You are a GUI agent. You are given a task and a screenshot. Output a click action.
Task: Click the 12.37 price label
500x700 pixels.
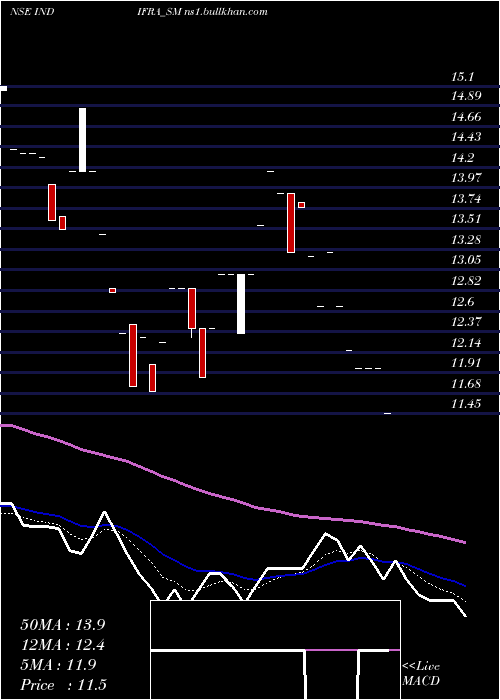pyautogui.click(x=466, y=321)
